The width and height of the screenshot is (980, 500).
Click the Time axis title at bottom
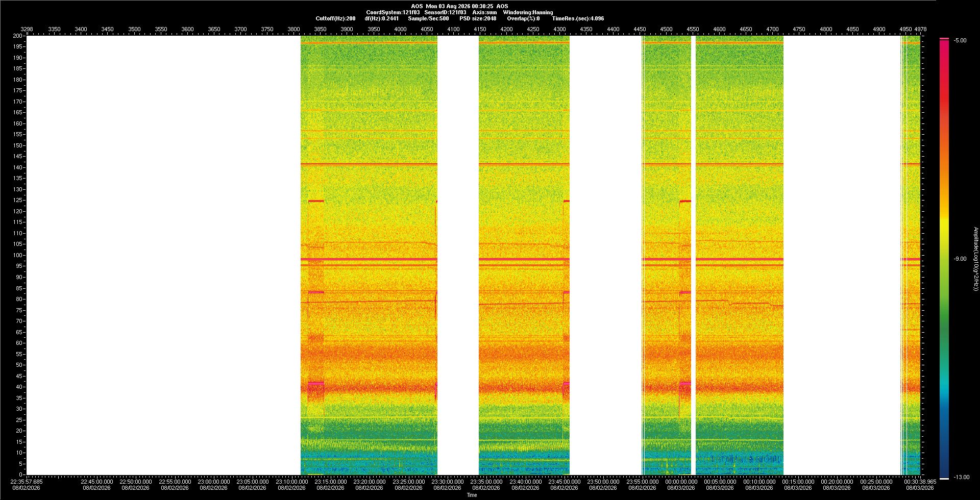(x=472, y=495)
